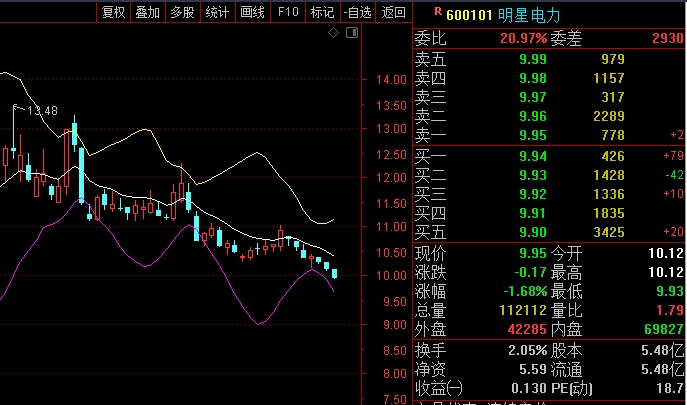Select the 多股 multi-stock view
This screenshot has height=405, width=687.
pos(183,12)
